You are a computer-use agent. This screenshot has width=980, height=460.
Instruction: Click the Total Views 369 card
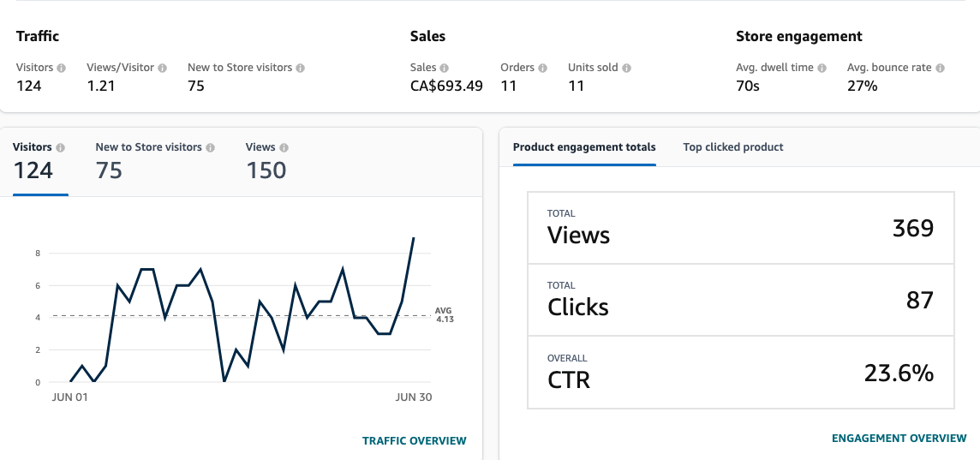tap(740, 228)
